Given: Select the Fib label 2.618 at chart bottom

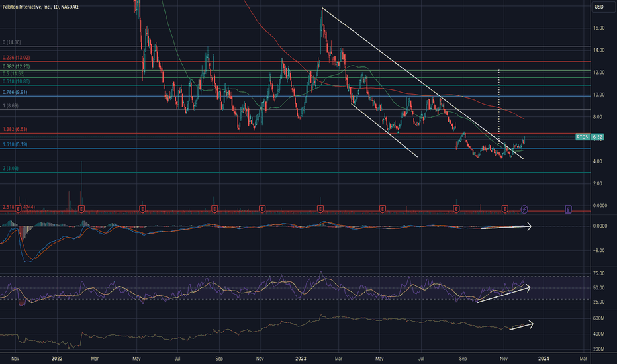Looking at the screenshot, I should click(x=19, y=207).
